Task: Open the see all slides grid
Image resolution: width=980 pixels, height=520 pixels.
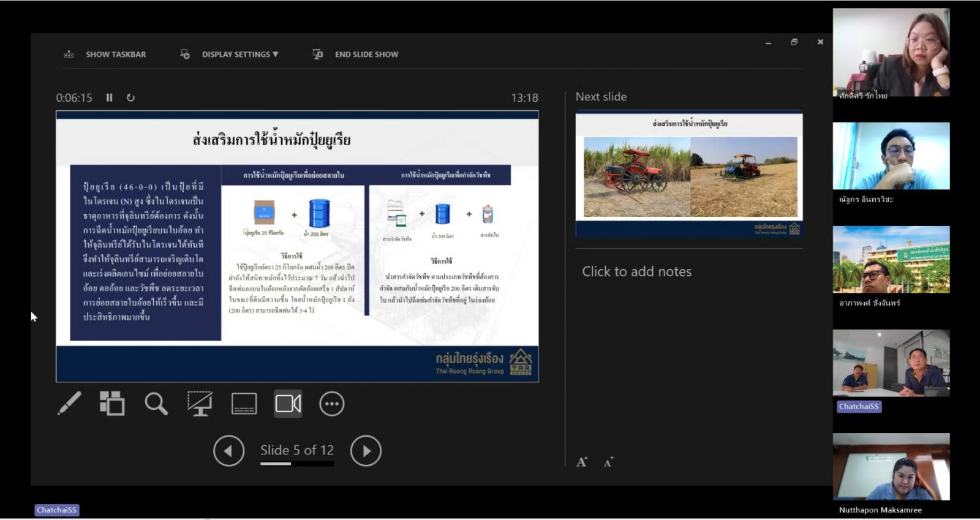Action: tap(112, 404)
